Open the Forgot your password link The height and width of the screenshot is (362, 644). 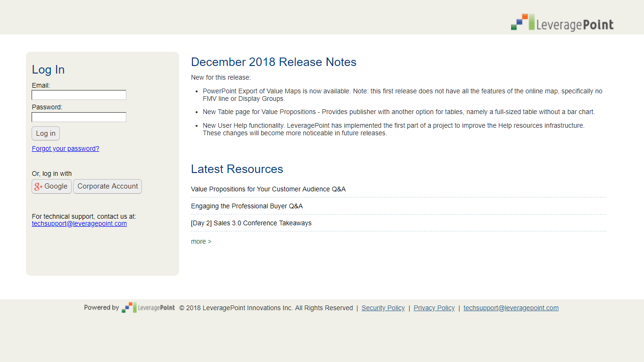pos(66,148)
